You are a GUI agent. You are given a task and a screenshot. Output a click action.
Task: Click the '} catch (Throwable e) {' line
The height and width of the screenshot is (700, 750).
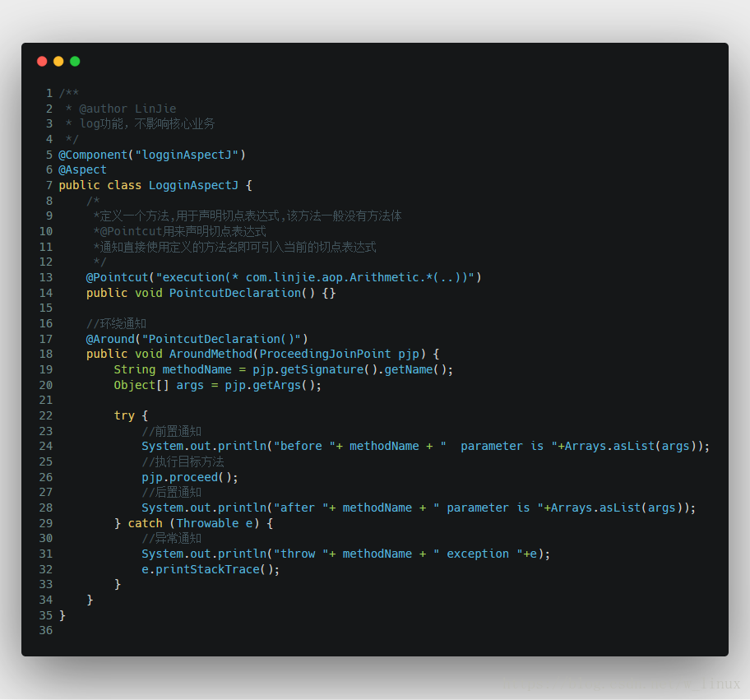[x=194, y=523]
